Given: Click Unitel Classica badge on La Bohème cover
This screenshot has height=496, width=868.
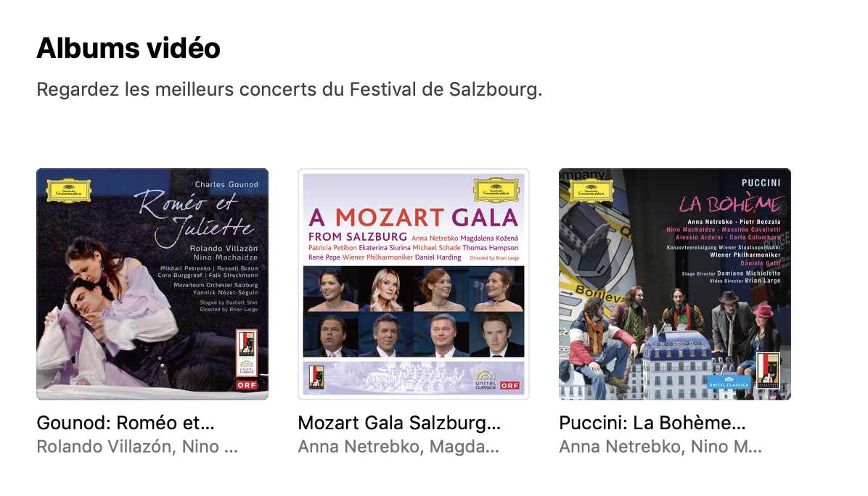Looking at the screenshot, I should [729, 382].
